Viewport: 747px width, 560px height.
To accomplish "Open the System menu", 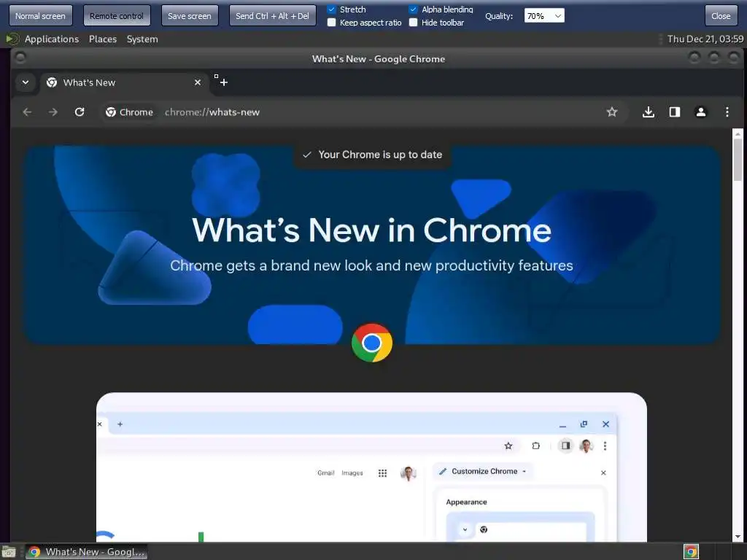I will (x=142, y=39).
